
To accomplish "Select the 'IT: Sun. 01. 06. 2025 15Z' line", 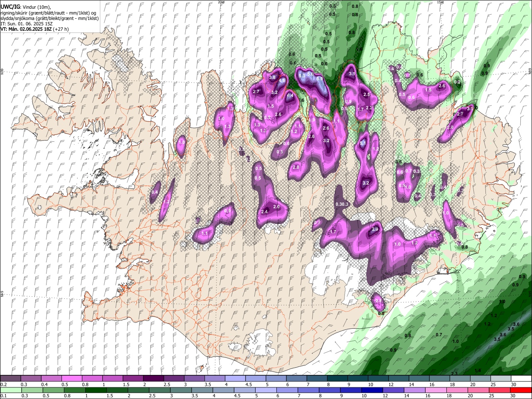I will (x=26, y=24).
